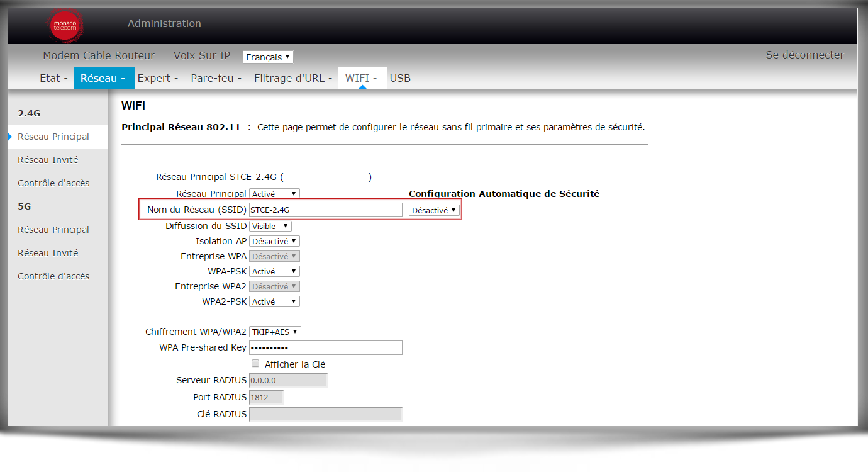The image size is (868, 472).
Task: Open the Réseau Principal Activé dropdown
Action: click(274, 194)
